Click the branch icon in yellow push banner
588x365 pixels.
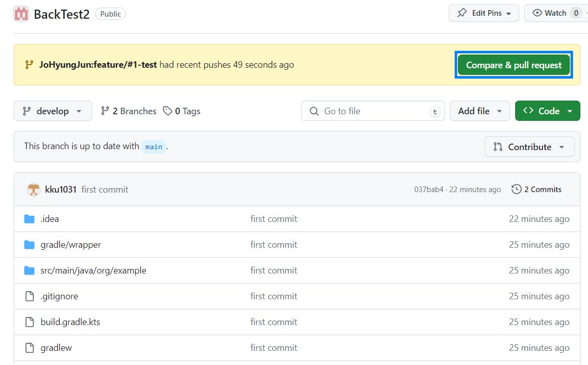[x=29, y=64]
